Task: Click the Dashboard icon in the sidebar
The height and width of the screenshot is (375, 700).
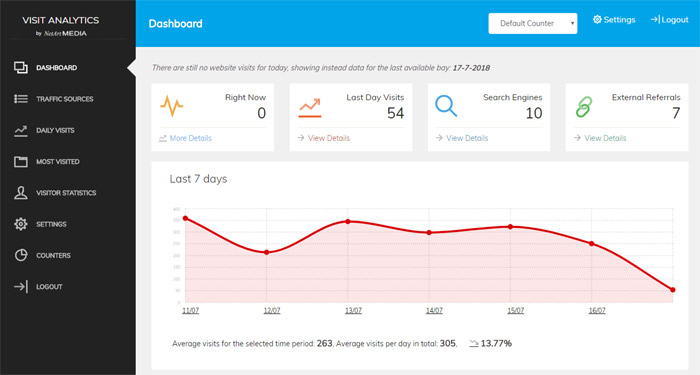Action: click(x=21, y=68)
